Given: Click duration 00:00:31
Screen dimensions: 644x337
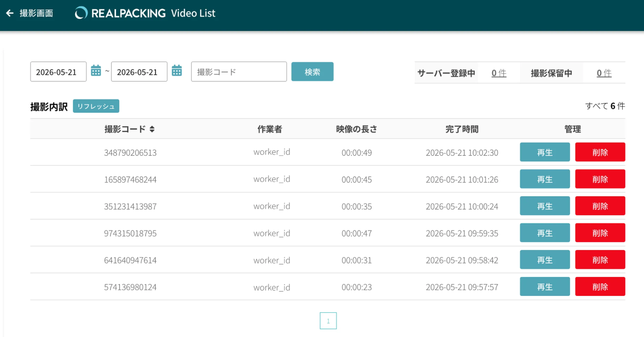Looking at the screenshot, I should point(357,260).
